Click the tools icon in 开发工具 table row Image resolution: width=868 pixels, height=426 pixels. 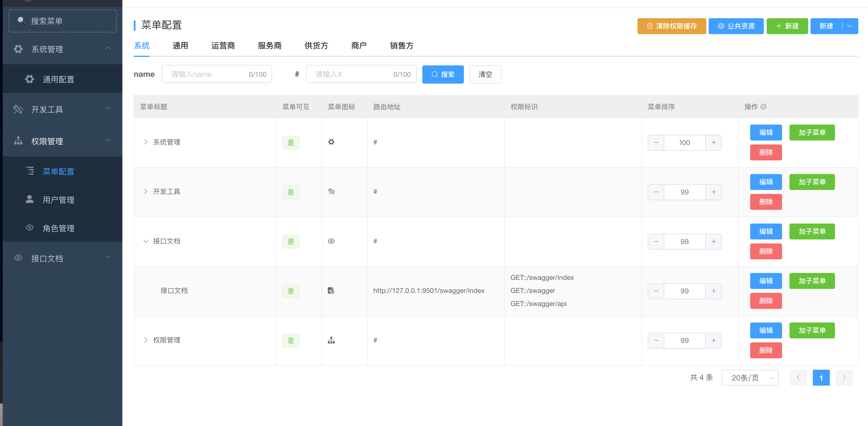point(331,192)
